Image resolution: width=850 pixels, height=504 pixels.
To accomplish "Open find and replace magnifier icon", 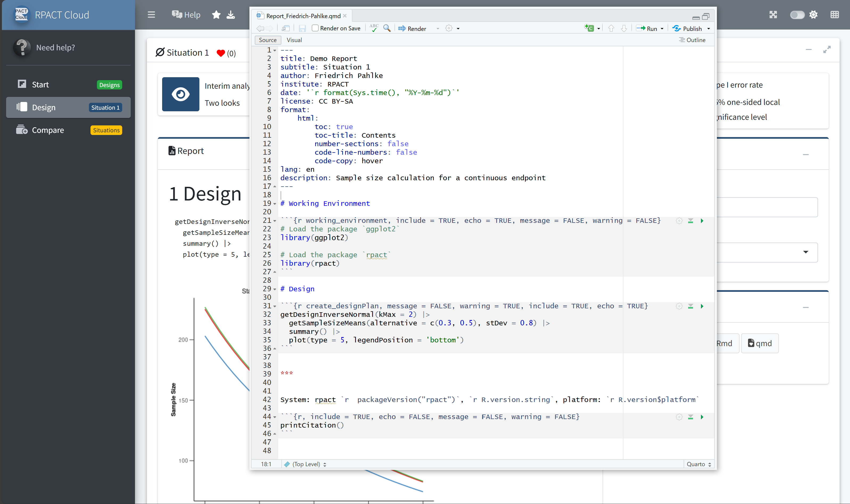I will pyautogui.click(x=387, y=28).
